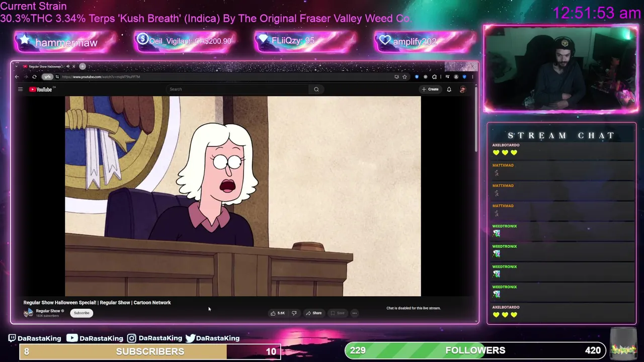This screenshot has width=644, height=362.
Task: Click the Create button on YouTube
Action: tap(430, 89)
